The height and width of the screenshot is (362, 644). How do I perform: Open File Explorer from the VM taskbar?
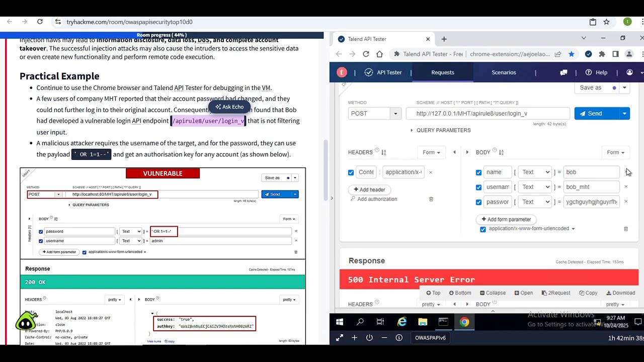[x=423, y=322]
